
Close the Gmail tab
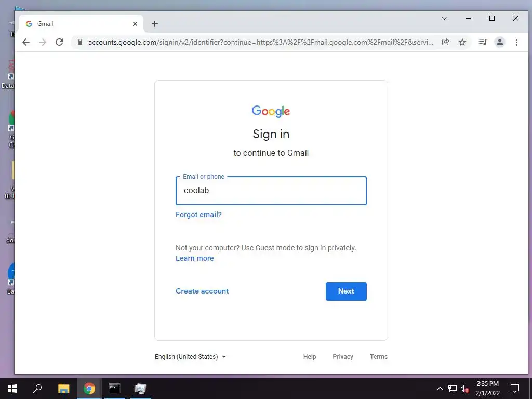pyautogui.click(x=135, y=24)
